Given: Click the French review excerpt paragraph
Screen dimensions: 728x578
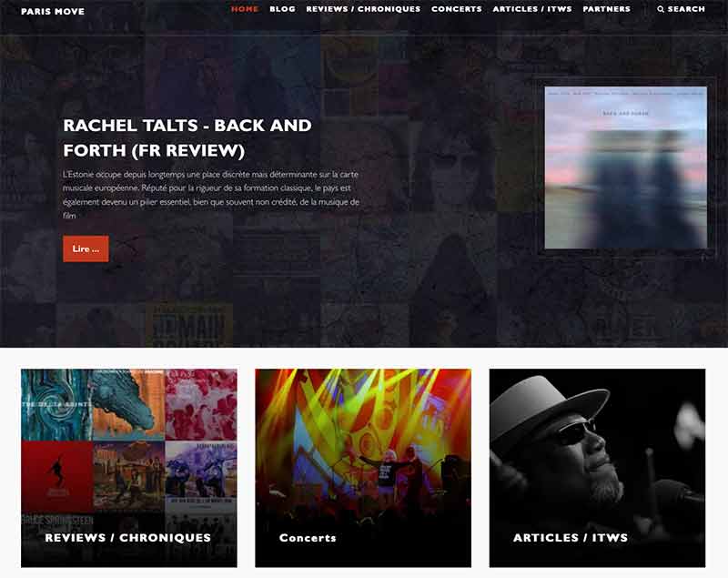Looking at the screenshot, I should point(211,195).
